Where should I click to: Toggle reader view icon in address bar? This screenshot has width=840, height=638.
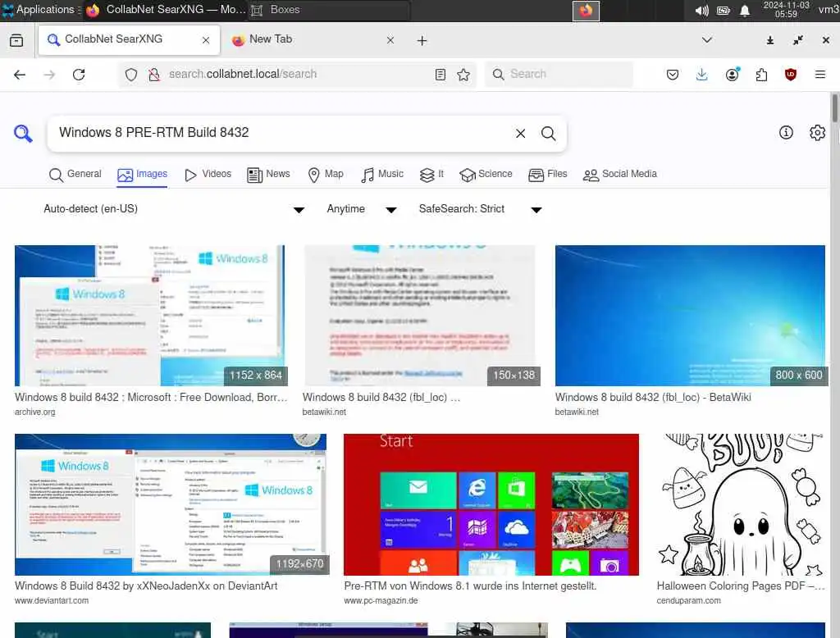pyautogui.click(x=440, y=75)
